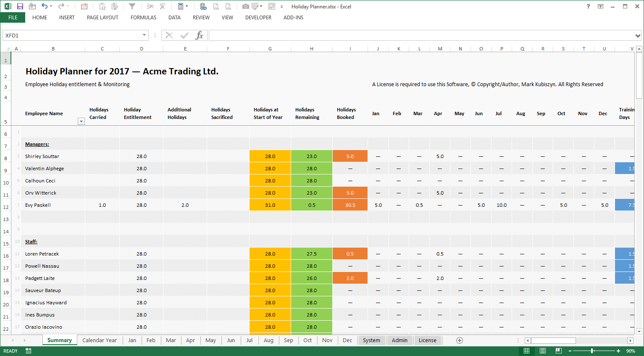Click the Filter funnel icon in toolbar
The height and width of the screenshot is (356, 644).
[x=132, y=6]
